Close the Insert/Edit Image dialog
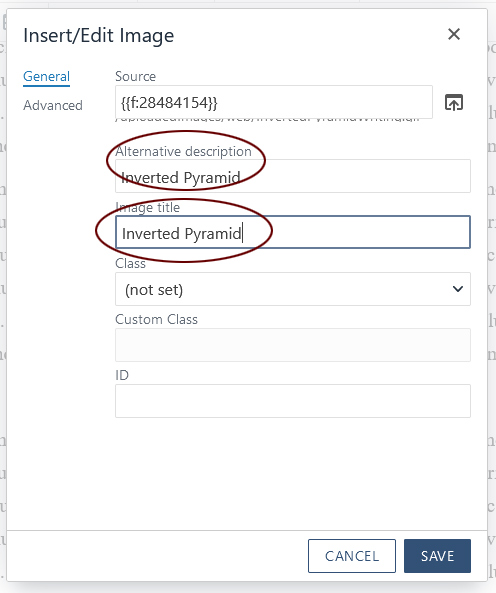The height and width of the screenshot is (593, 496). point(454,34)
